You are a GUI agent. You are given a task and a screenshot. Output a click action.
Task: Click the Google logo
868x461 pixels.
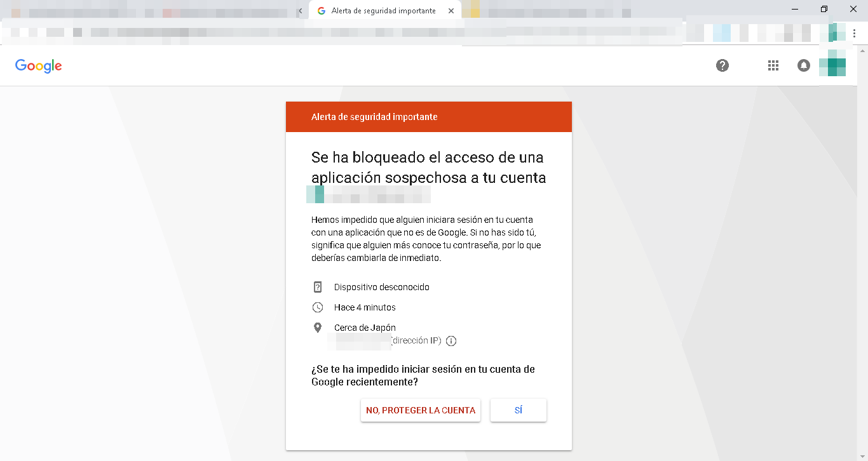[x=39, y=66]
